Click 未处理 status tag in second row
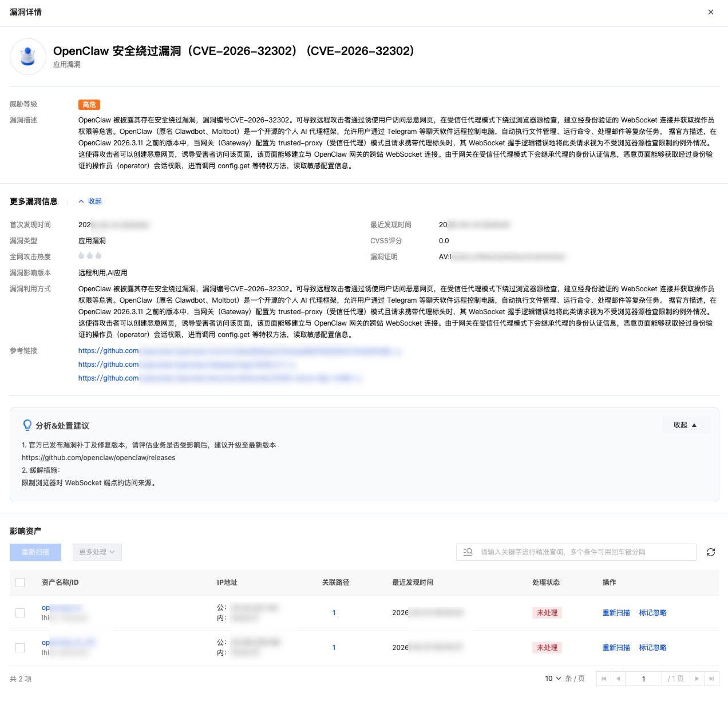Image resolution: width=728 pixels, height=709 pixels. tap(547, 648)
